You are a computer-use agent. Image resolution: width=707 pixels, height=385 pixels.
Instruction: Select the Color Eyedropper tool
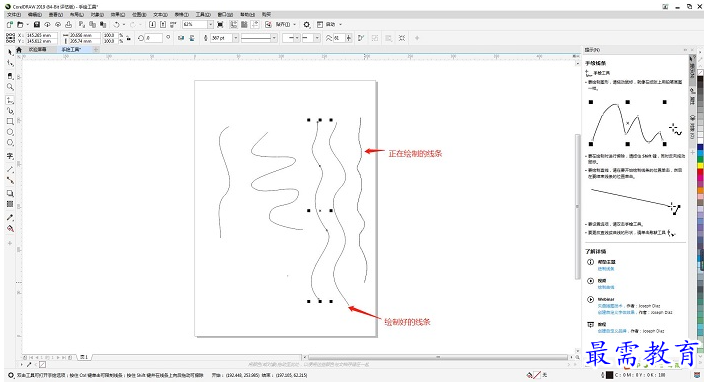coord(10,217)
